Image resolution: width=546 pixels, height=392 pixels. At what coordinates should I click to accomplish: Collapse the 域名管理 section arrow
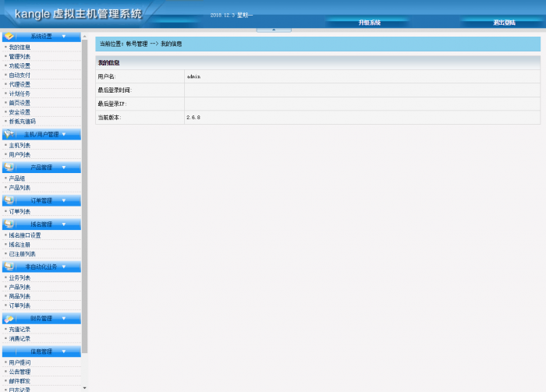coord(63,224)
